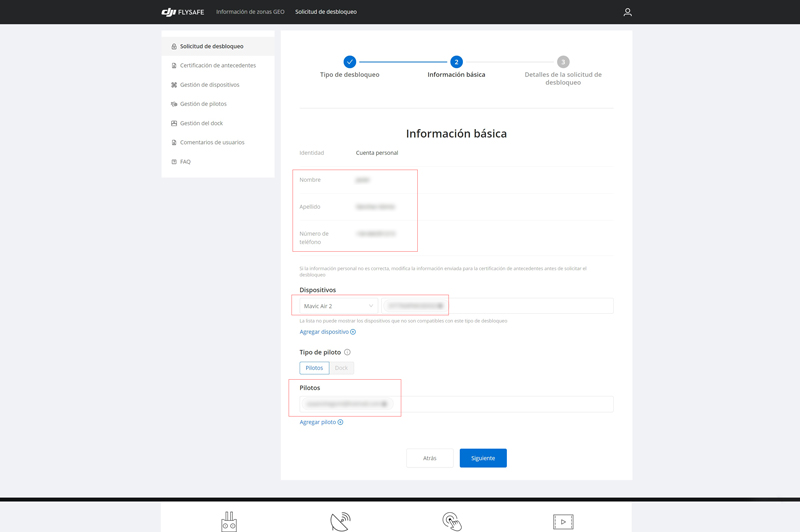Select the Dock pilot type option

pos(341,368)
